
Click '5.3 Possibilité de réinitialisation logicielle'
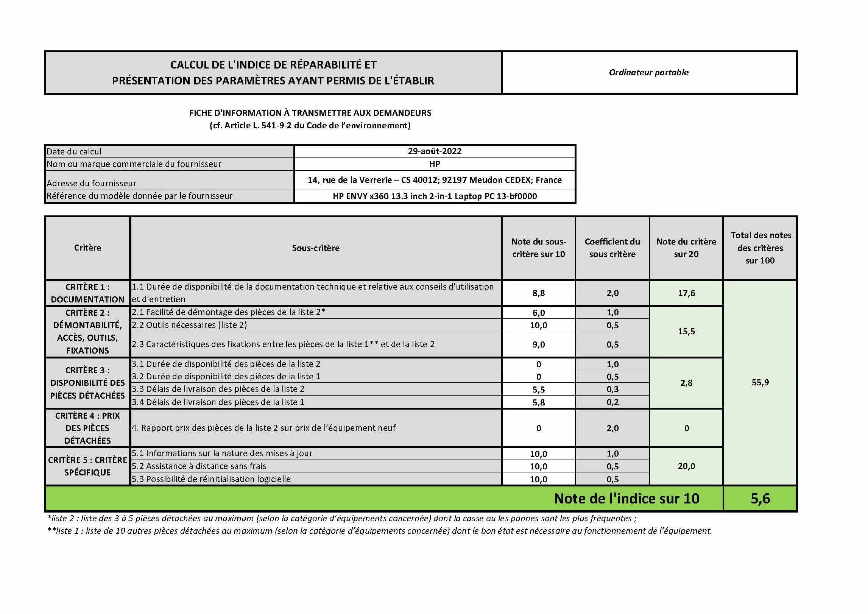pos(211,479)
